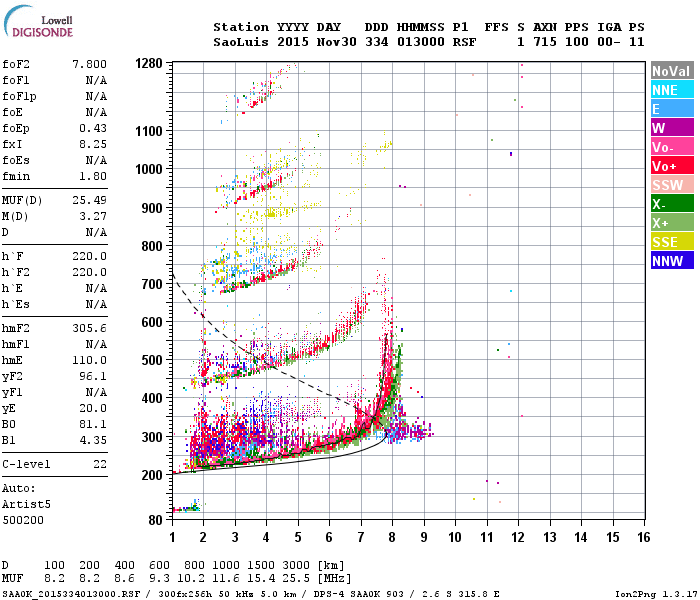
Task: Select the E blue legend swatch
Action: 672,109
